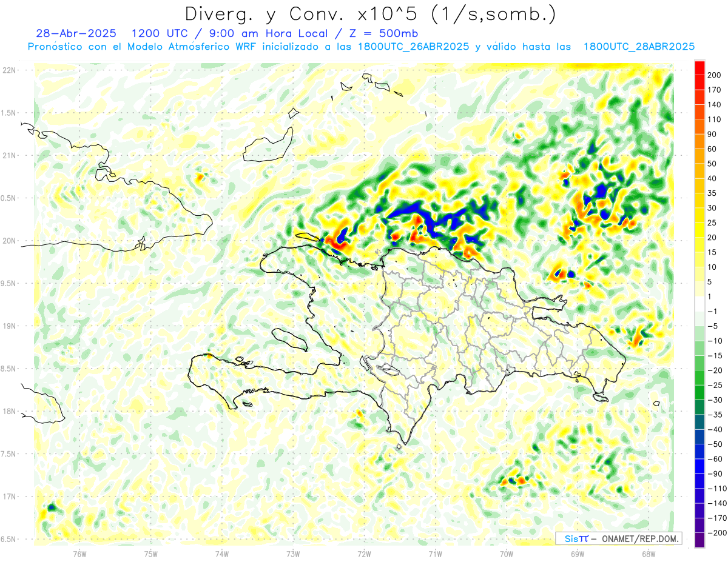Click the initialization time '1800UTC_26ABR2025'
Image resolution: width=728 pixels, height=562 pixels.
pos(413,47)
